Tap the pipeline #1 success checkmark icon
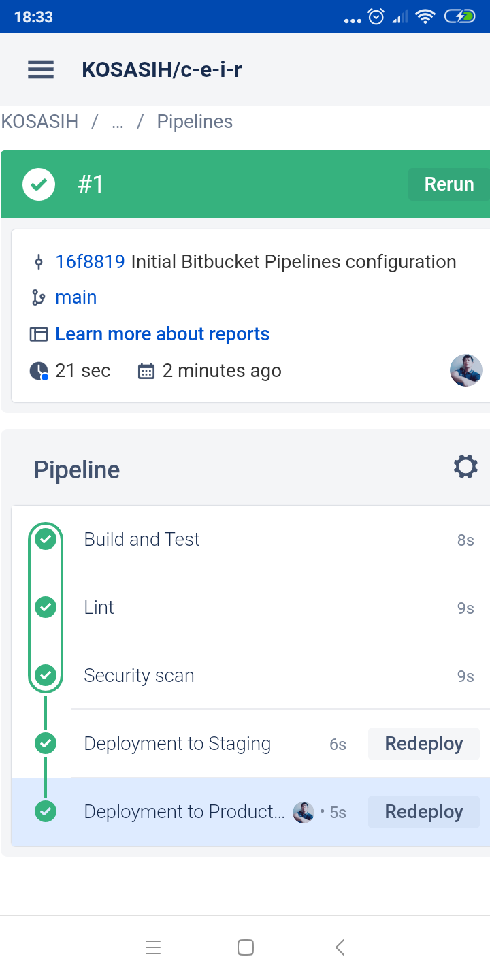 point(39,184)
